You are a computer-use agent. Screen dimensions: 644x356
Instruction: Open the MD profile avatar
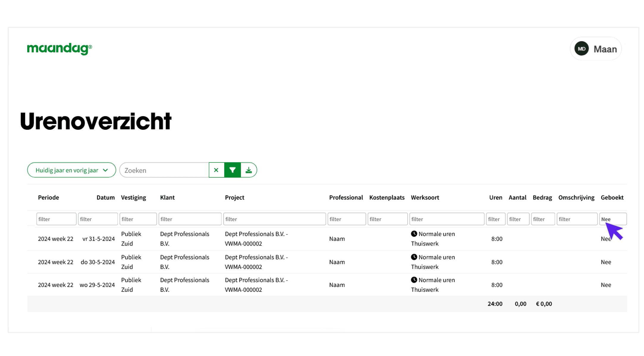tap(582, 48)
